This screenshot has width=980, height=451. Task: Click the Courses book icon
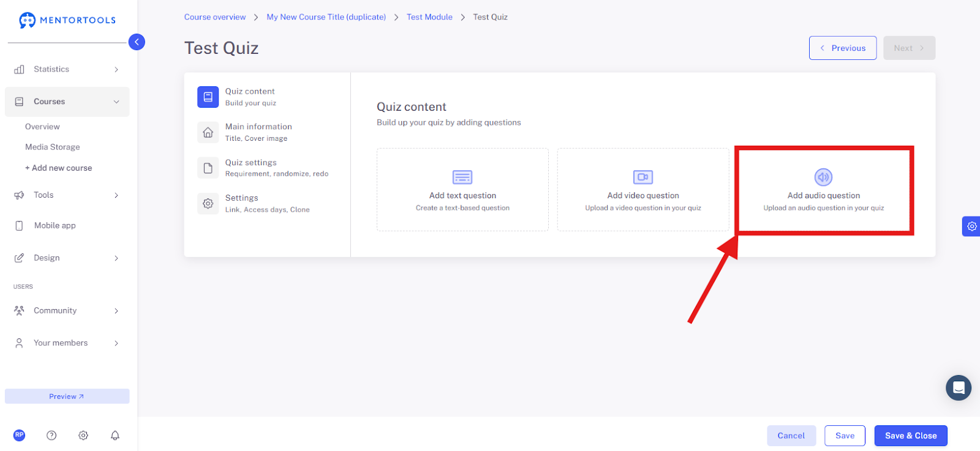click(20, 102)
